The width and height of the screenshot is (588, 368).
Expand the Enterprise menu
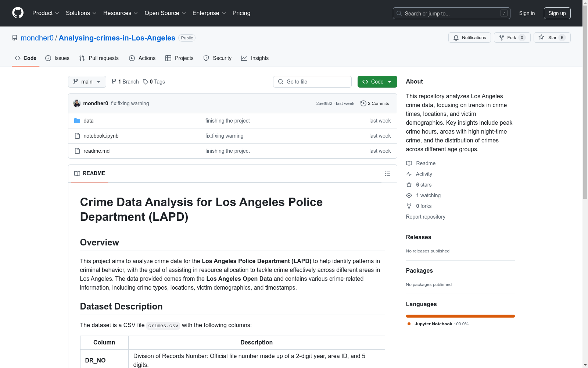209,13
